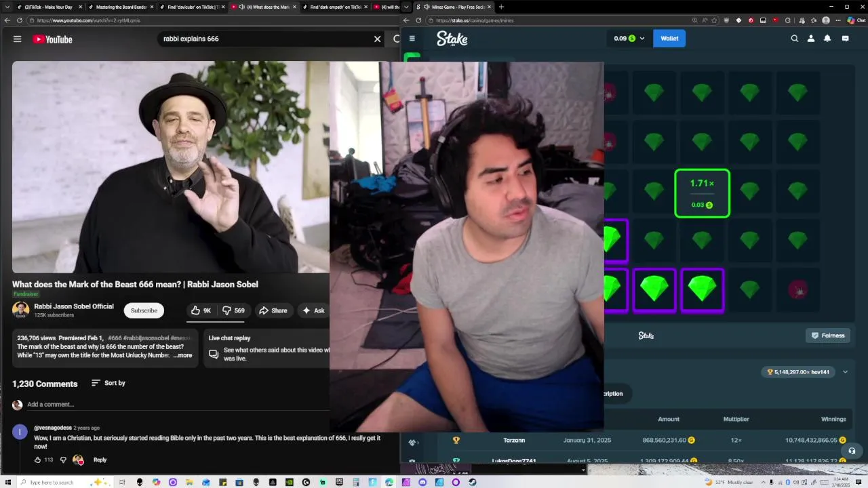Open a new tab in Stake browser window
This screenshot has height=488, width=868.
tap(501, 7)
